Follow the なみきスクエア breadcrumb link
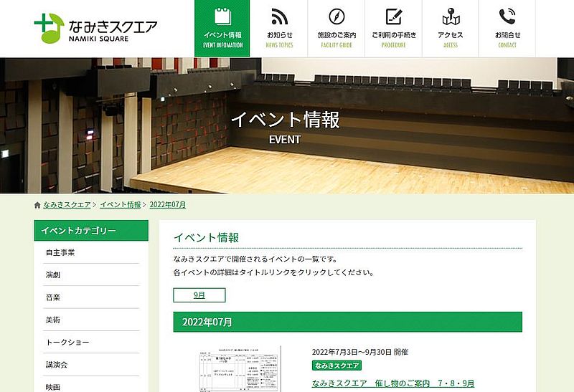The image size is (574, 392). pos(67,205)
